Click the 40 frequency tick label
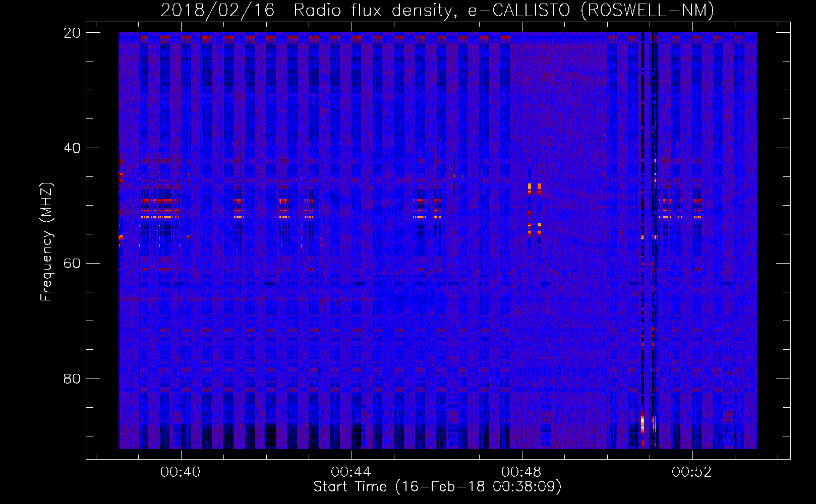Image resolution: width=816 pixels, height=504 pixels. (x=72, y=148)
